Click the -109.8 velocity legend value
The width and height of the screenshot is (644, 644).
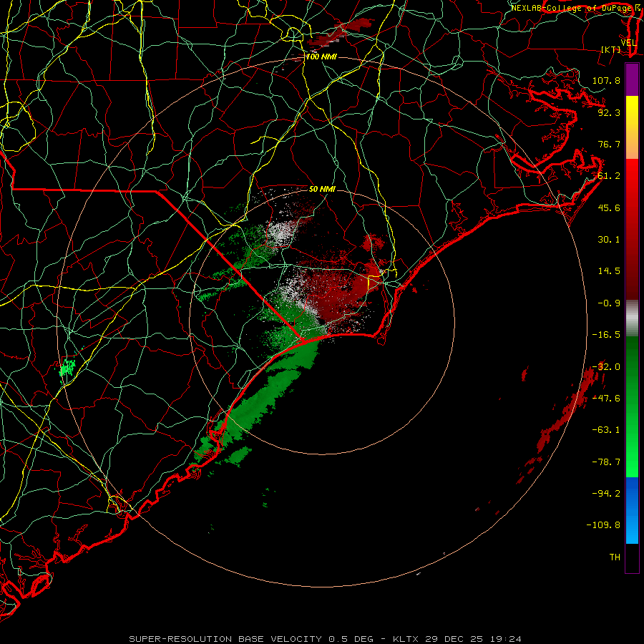[x=603, y=525]
